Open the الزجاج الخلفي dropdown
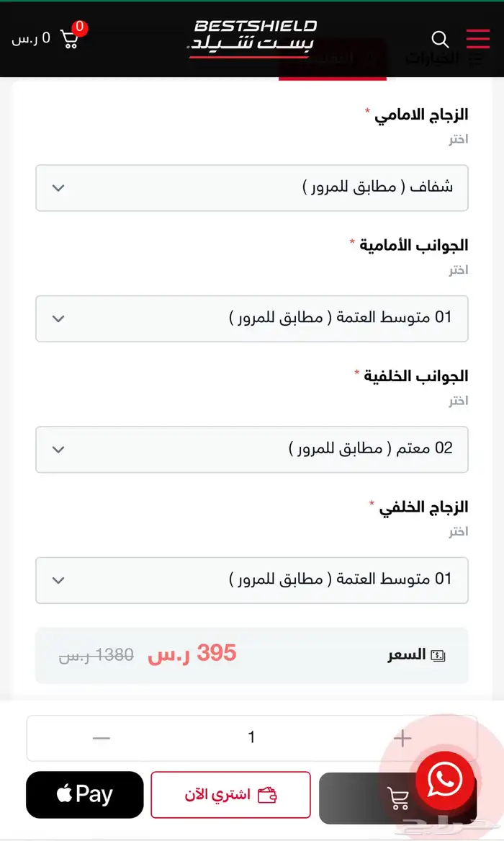The height and width of the screenshot is (841, 504). click(252, 579)
